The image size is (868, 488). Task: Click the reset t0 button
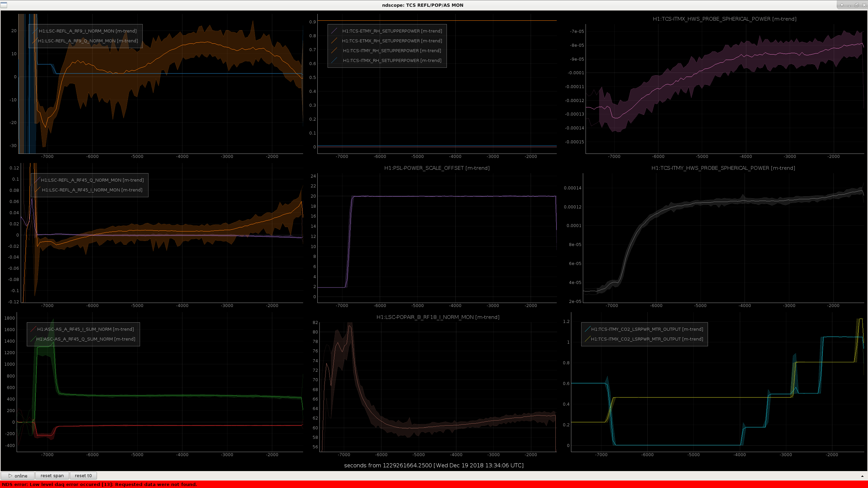pos(83,476)
